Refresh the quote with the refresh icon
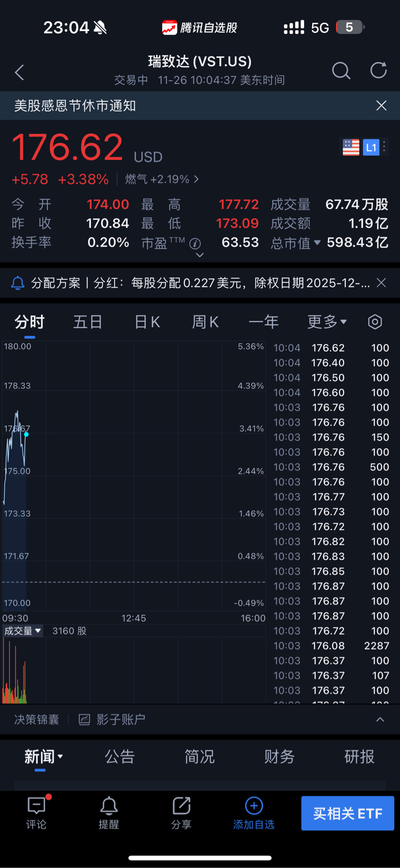 (x=379, y=70)
